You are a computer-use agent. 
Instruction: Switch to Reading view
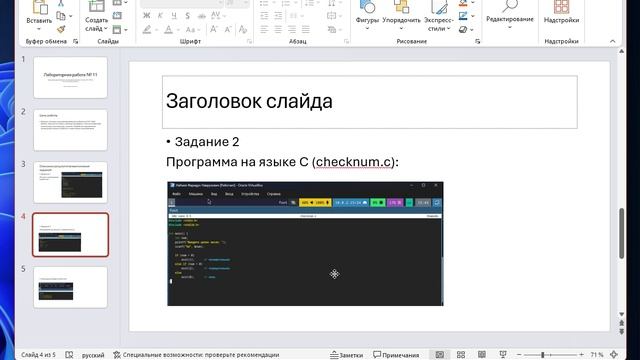482,355
